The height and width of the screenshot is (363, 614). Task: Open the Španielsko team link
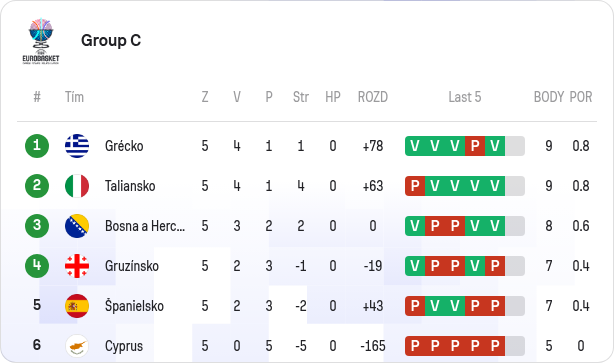point(134,306)
